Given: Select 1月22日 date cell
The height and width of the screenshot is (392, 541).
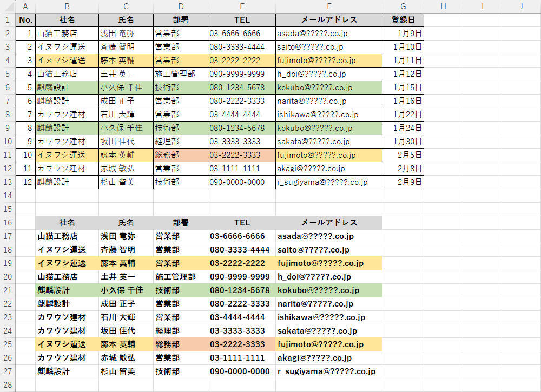Looking at the screenshot, I should point(403,115).
